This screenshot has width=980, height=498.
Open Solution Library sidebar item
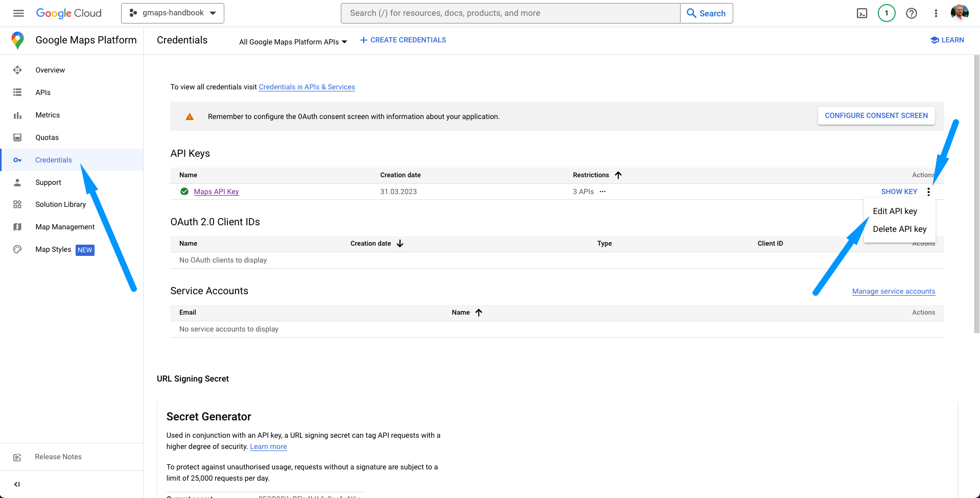[61, 204]
